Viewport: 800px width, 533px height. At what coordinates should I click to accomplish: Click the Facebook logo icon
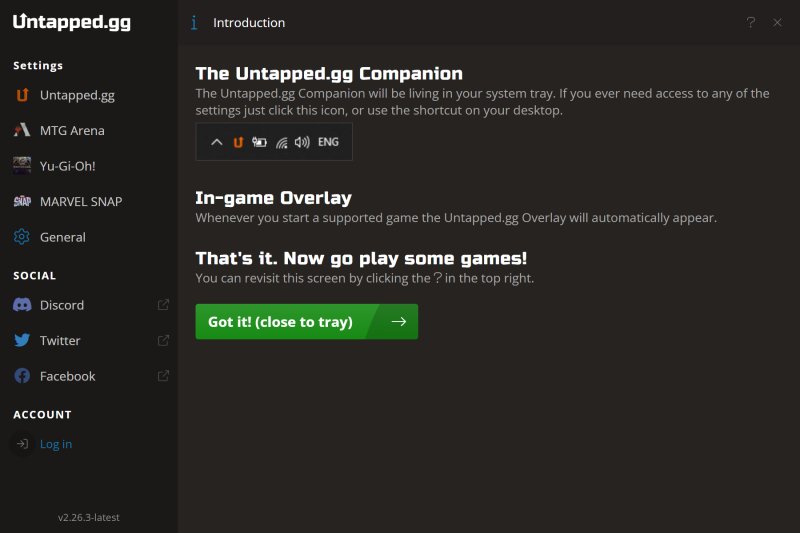(22, 376)
